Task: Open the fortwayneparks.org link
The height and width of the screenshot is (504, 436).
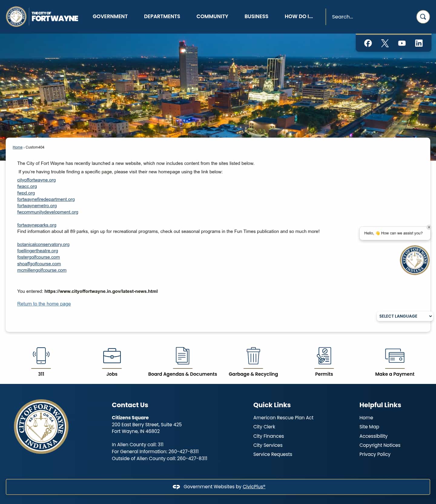Action: coord(37,225)
